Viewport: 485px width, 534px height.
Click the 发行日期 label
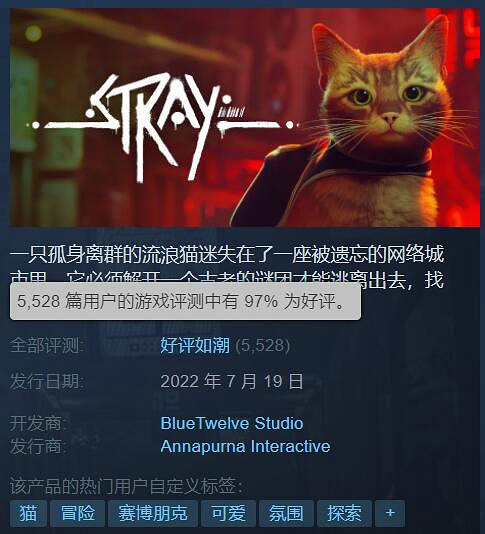point(46,381)
